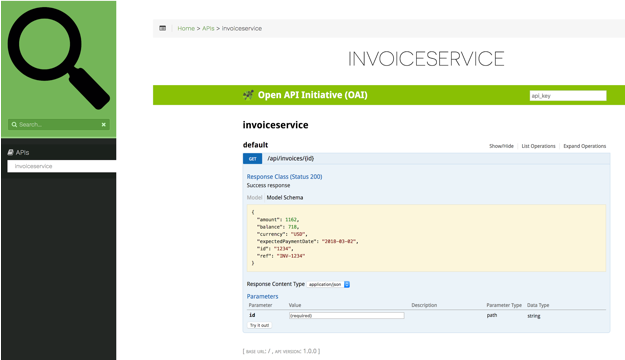This screenshot has width=625, height=360.
Task: Click the large magnifying glass logo
Action: (59, 58)
